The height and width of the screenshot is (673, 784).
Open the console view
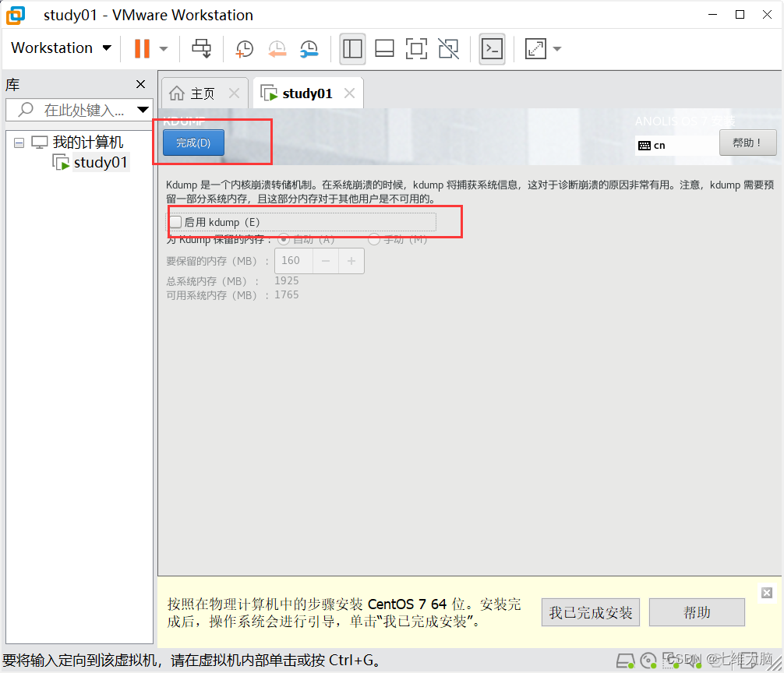coord(492,49)
